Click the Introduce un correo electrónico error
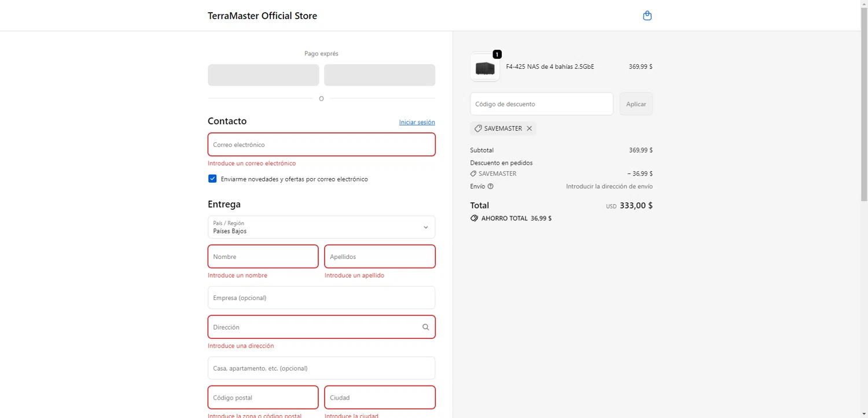This screenshot has height=418, width=868. (x=252, y=164)
